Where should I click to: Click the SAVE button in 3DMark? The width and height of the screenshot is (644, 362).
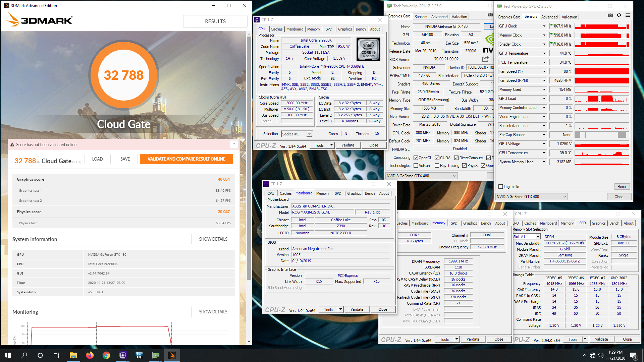[125, 159]
